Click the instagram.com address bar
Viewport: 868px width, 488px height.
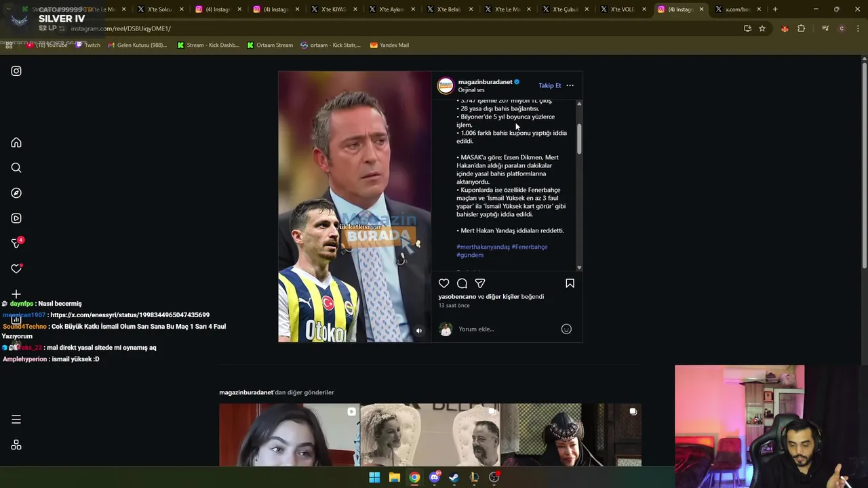tap(393, 28)
